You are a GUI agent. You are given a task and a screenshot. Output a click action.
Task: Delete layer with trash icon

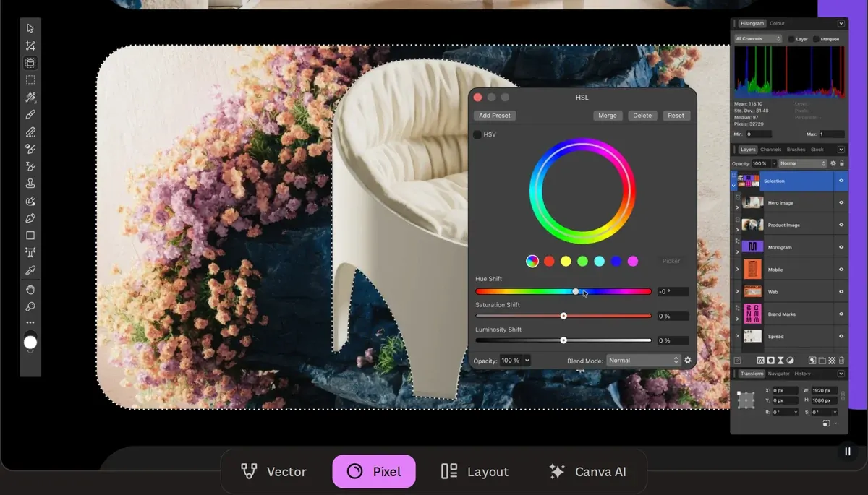(x=841, y=360)
